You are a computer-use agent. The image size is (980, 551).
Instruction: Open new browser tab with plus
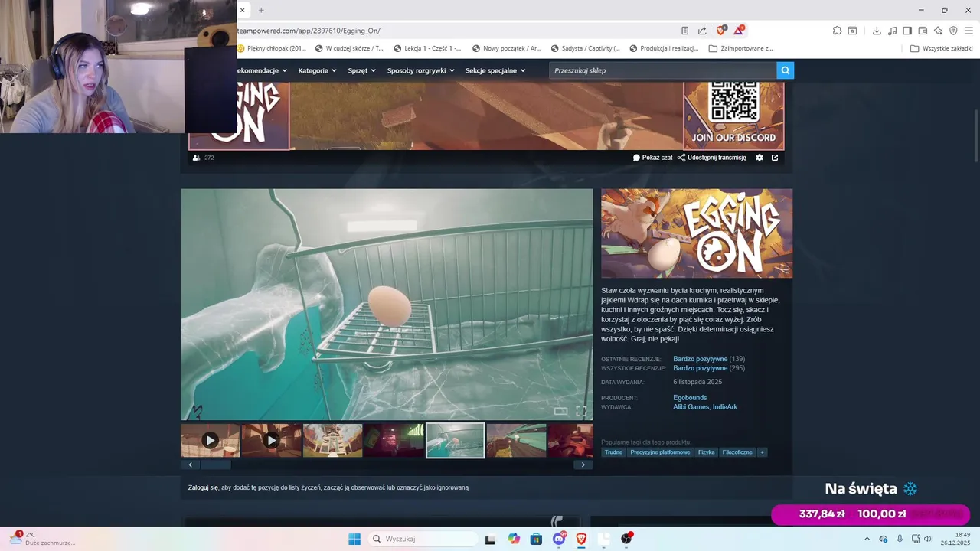(261, 10)
